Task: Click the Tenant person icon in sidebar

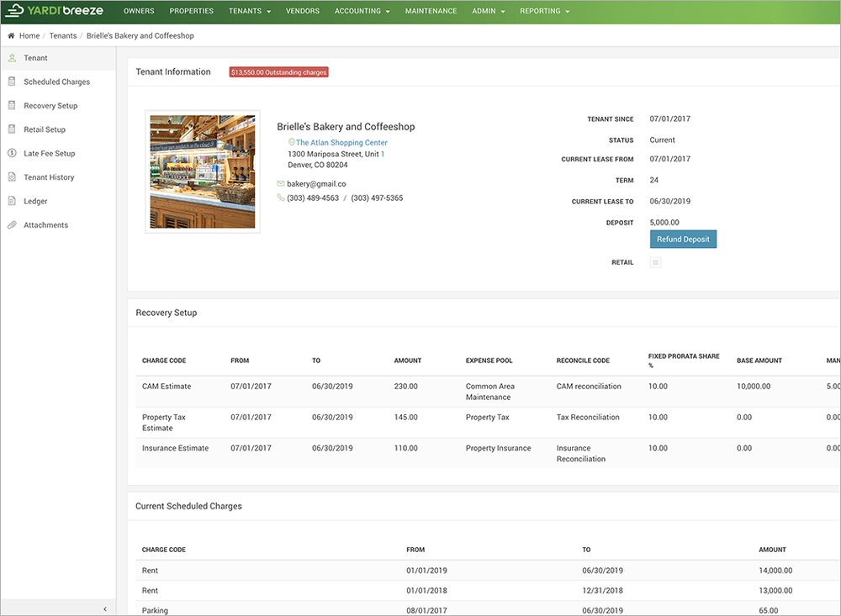Action: [12, 58]
